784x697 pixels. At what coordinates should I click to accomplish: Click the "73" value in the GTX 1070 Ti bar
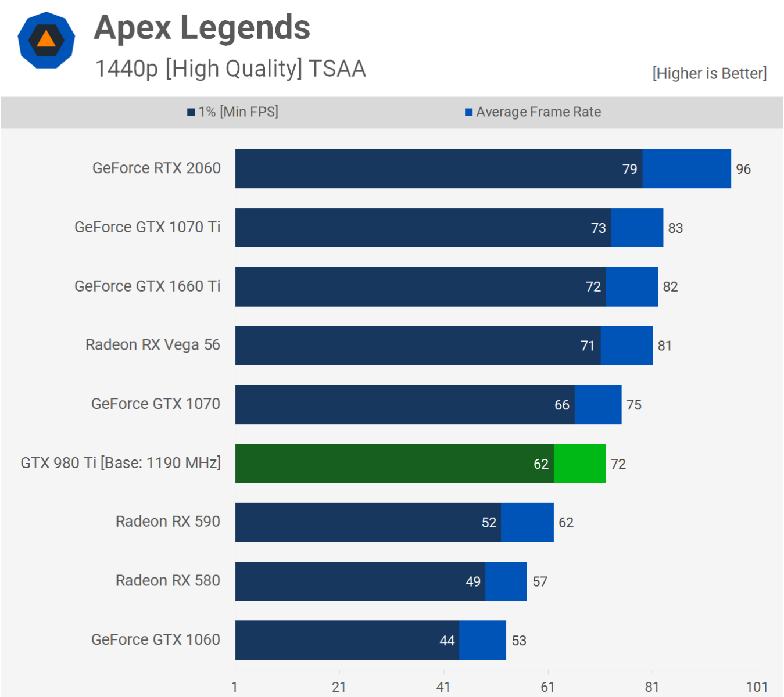click(x=599, y=228)
